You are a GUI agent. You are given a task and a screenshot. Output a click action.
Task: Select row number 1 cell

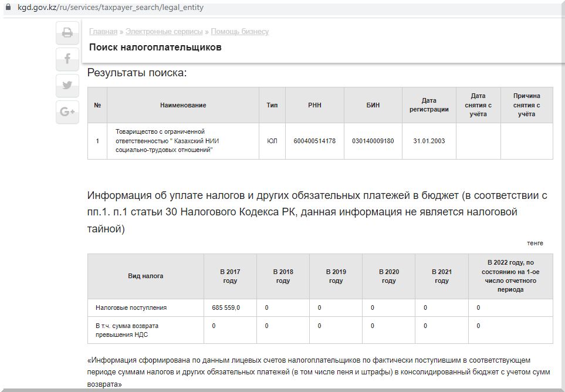click(97, 141)
